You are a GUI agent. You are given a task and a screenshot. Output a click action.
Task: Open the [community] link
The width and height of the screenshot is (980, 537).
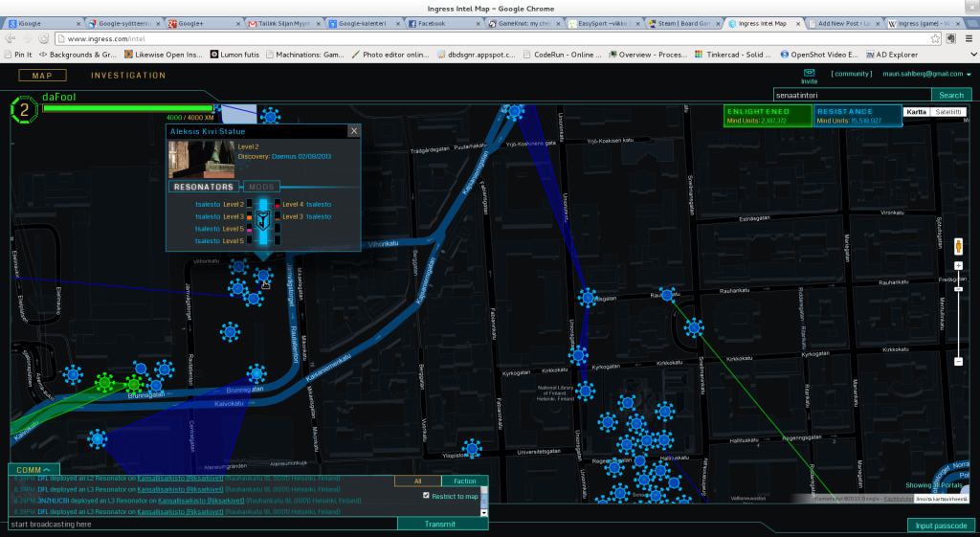(851, 74)
